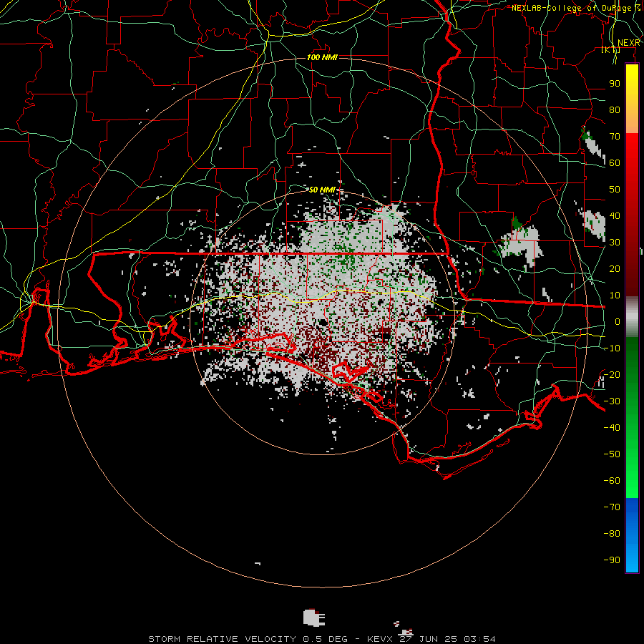Click the 90 value on the velocity scale
This screenshot has height=644, width=644.
615,84
